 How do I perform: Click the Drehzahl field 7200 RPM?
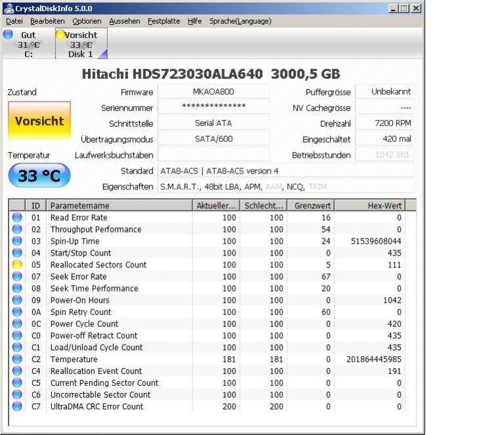pos(385,123)
